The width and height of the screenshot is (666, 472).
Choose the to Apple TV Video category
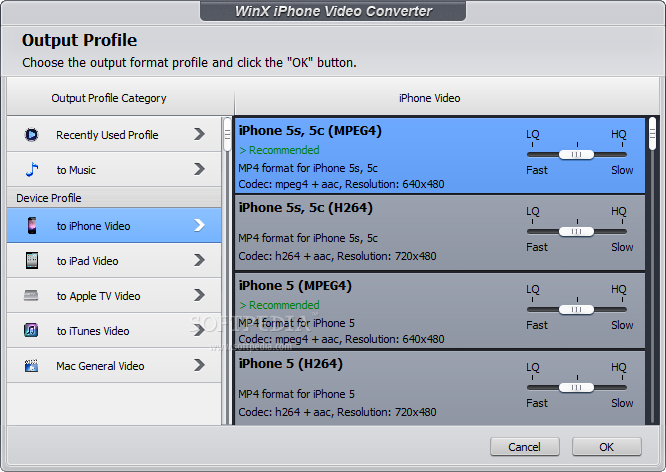pyautogui.click(x=114, y=295)
